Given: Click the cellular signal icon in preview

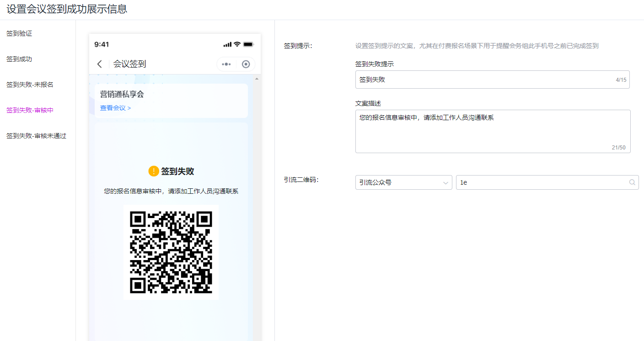Looking at the screenshot, I should pyautogui.click(x=227, y=44).
